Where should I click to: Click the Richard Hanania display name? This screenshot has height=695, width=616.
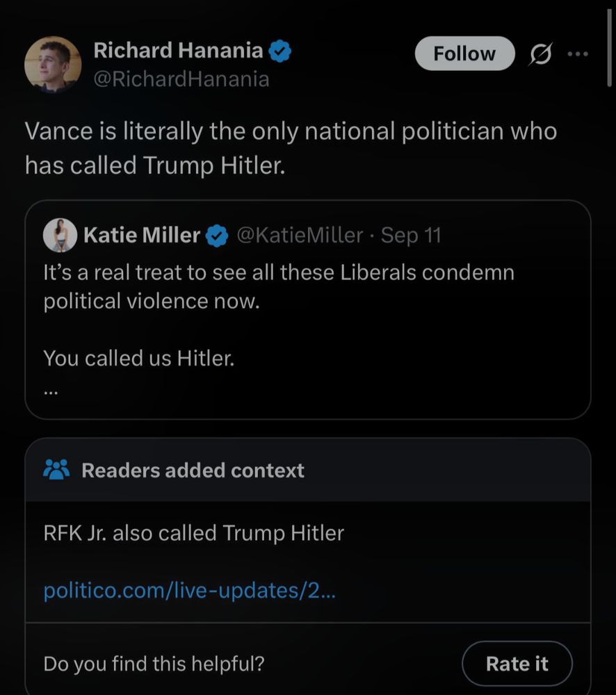(178, 51)
